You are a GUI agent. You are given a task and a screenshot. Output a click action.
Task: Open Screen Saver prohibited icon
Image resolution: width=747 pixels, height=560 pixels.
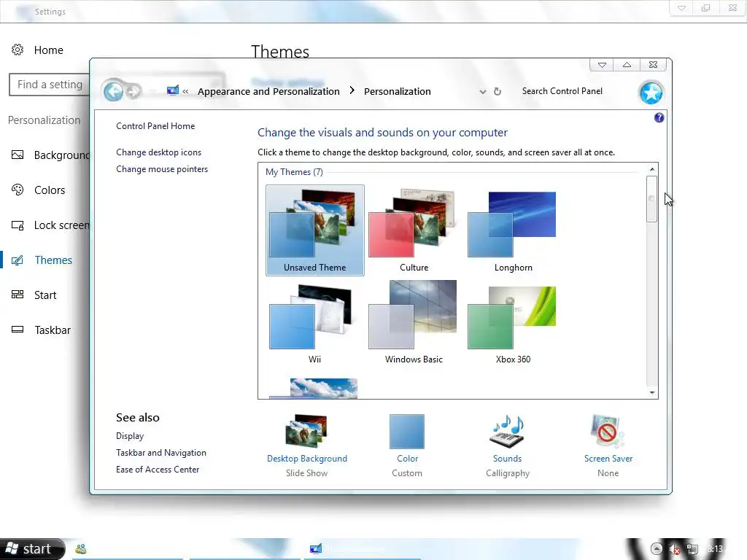(607, 431)
